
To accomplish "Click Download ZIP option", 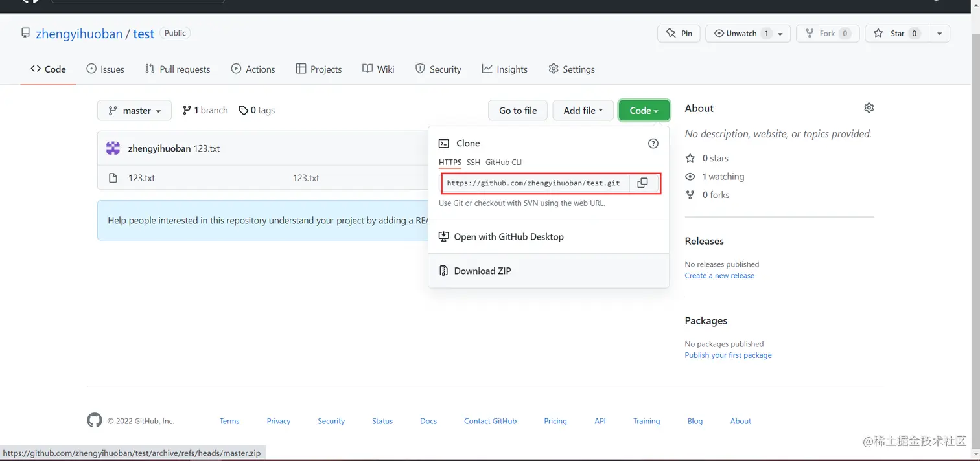I will [482, 271].
